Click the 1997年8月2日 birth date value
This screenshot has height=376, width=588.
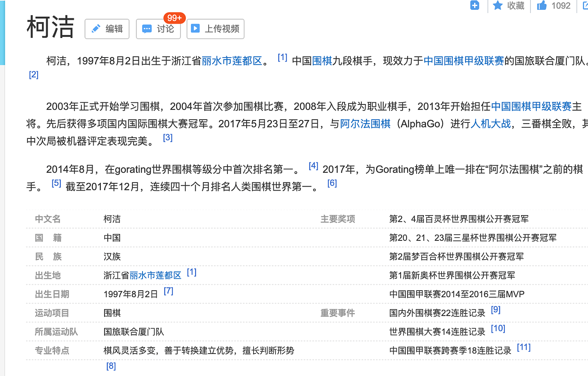131,294
